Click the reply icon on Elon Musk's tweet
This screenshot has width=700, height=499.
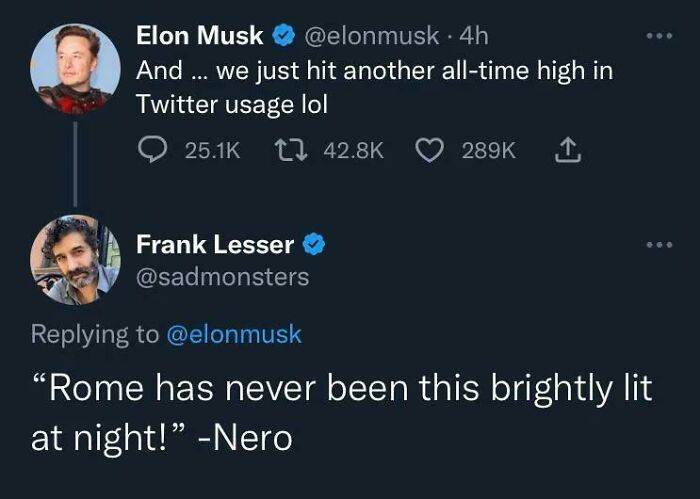[x=151, y=150]
